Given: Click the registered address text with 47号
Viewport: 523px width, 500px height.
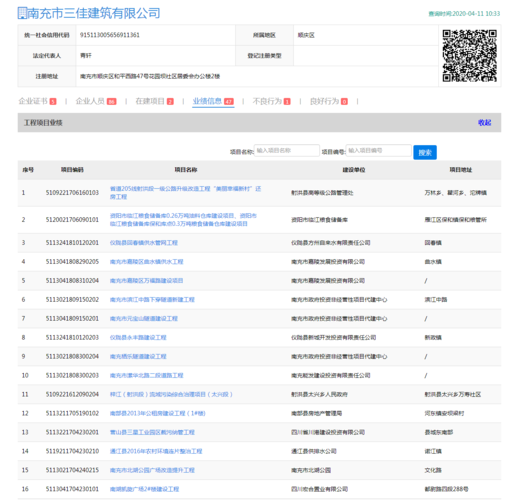Looking at the screenshot, I should [150, 76].
